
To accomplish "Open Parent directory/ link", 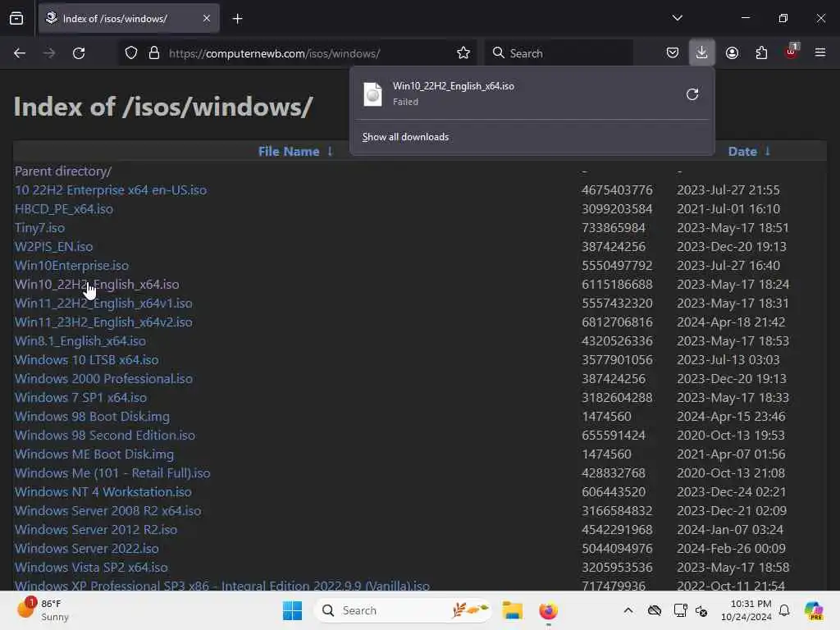I will [63, 171].
